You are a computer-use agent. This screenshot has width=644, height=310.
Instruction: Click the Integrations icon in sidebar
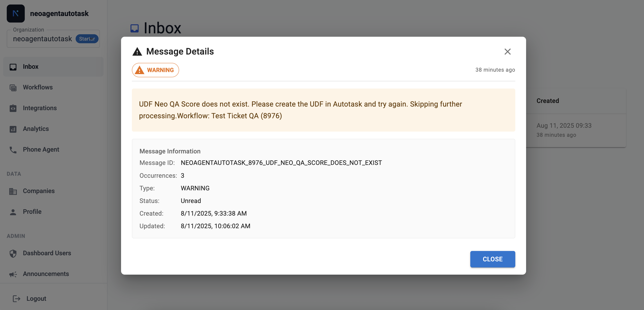(13, 108)
